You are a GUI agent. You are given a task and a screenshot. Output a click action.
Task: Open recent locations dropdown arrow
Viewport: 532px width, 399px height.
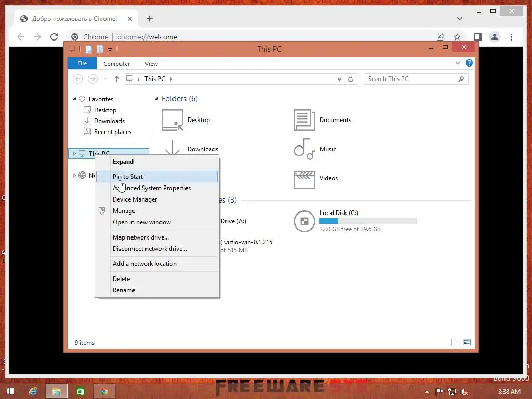pos(105,79)
